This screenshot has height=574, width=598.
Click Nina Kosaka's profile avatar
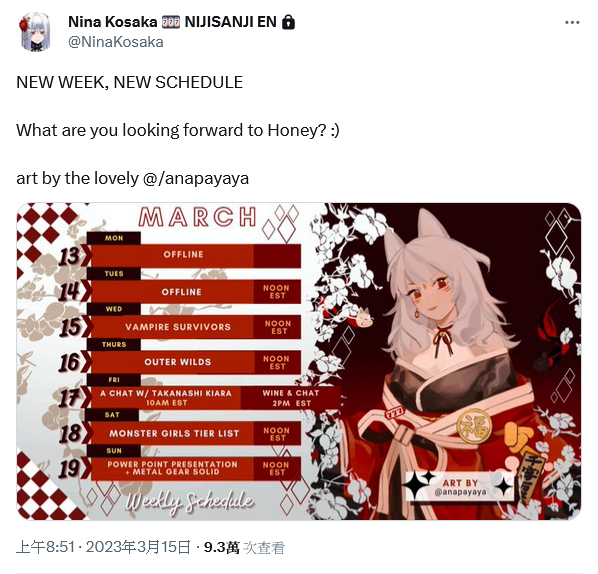(x=35, y=32)
